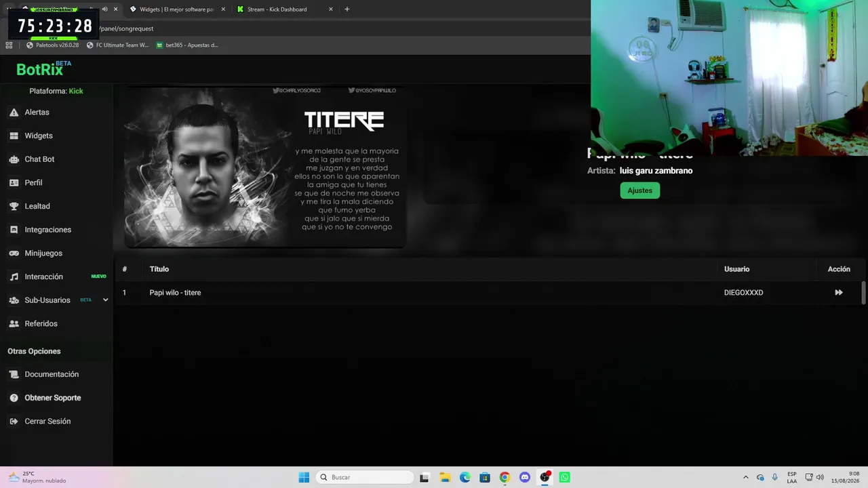Viewport: 868px width, 488px height.
Task: Open the bet365 bookmark
Action: click(x=187, y=45)
